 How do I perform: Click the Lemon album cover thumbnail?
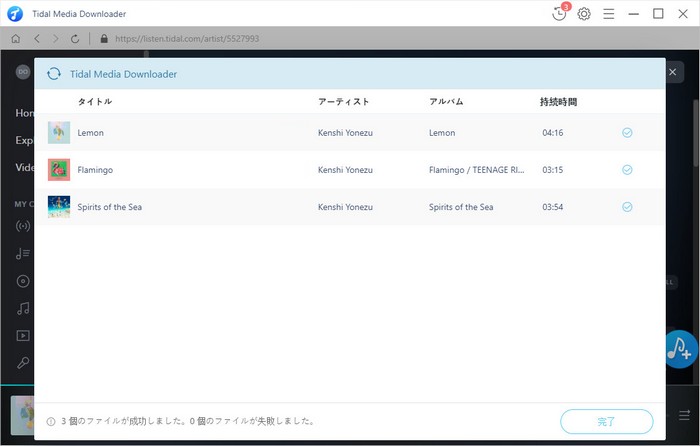[59, 133]
